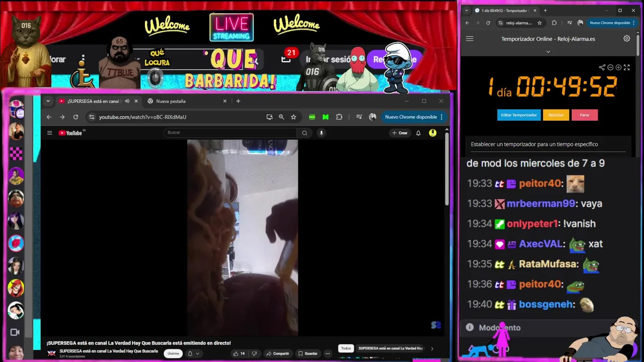This screenshot has width=644, height=362.
Task: Decrease timer font size with minus icon
Action: pos(610,67)
